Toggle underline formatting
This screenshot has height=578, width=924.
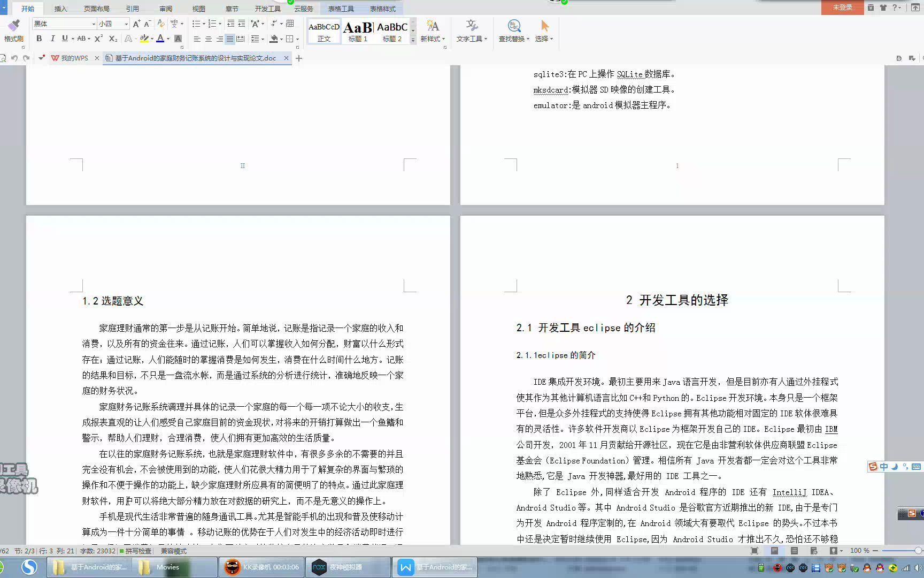click(65, 39)
